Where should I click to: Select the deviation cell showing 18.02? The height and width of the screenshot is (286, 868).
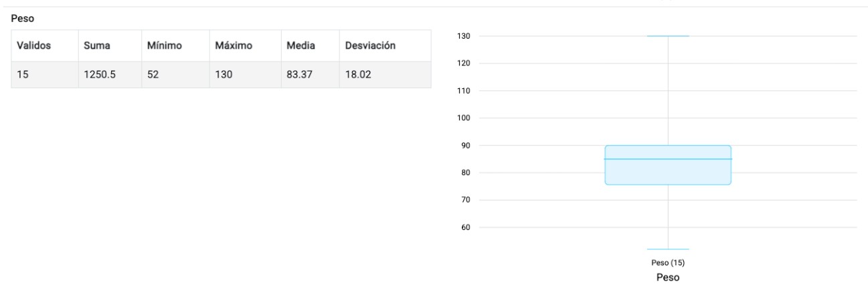[385, 75]
